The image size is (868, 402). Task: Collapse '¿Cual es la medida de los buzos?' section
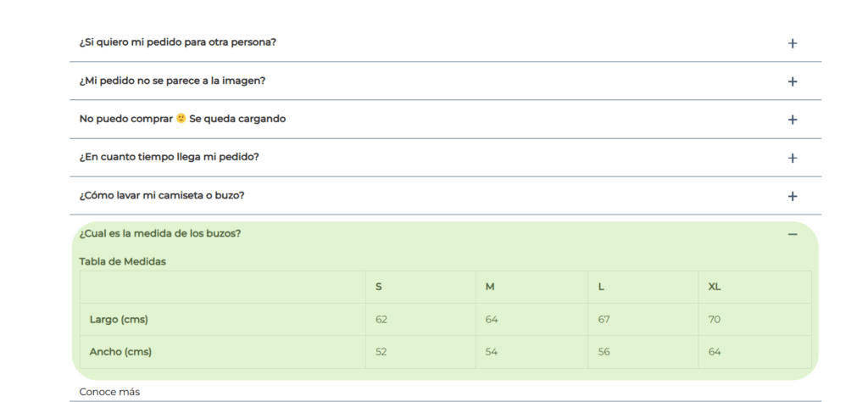(x=446, y=234)
